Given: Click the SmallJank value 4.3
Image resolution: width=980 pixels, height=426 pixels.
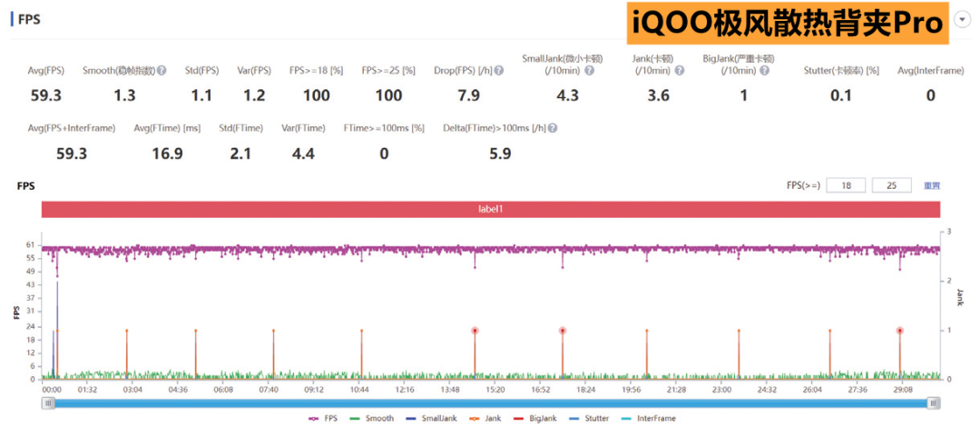Looking at the screenshot, I should 567,95.
